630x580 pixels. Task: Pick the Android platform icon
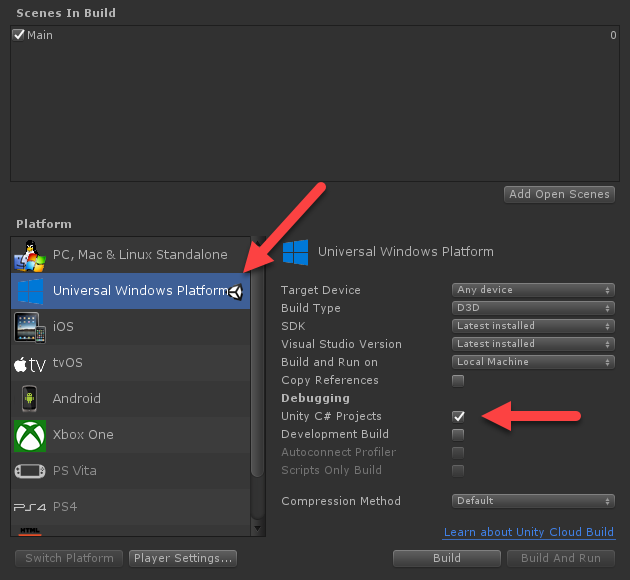[29, 398]
